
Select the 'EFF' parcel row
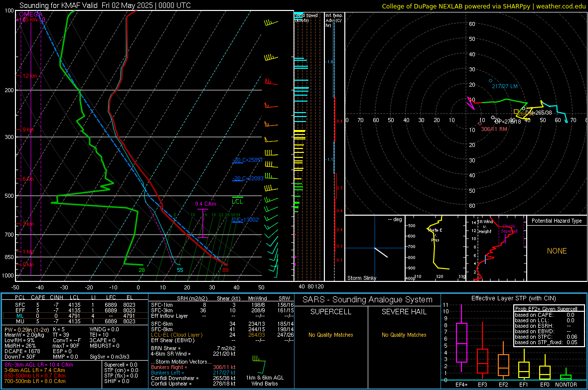coord(75,310)
